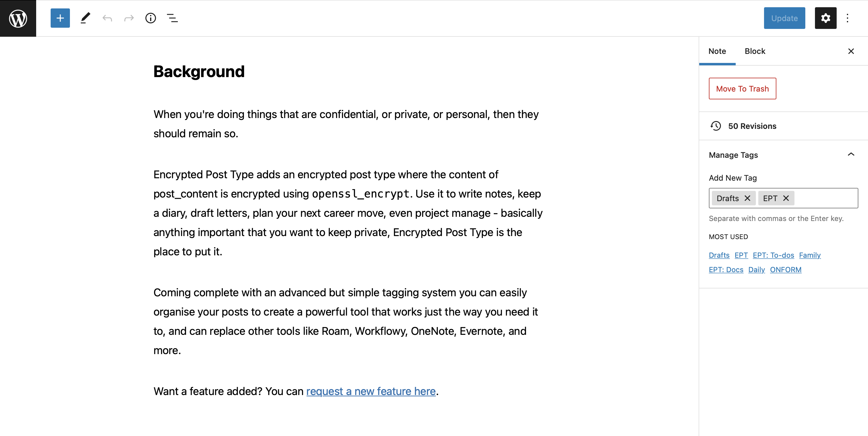This screenshot has width=868, height=436.
Task: Click the WordPress logo icon
Action: [18, 18]
